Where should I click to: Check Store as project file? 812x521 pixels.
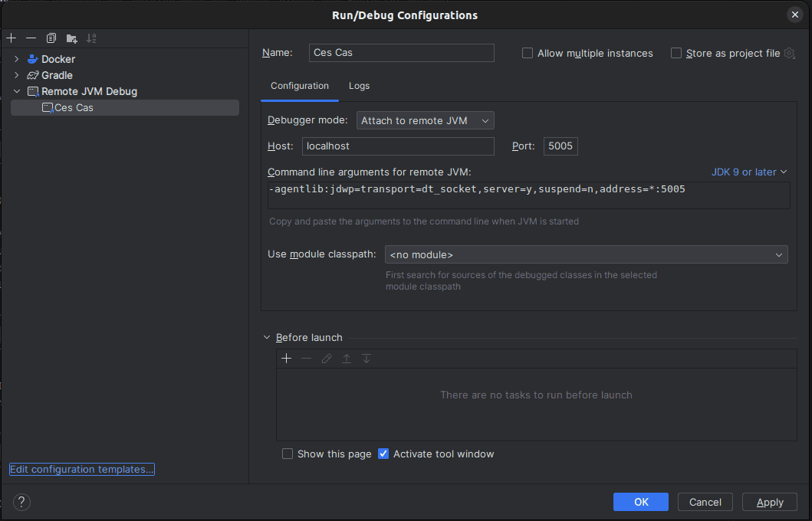tap(676, 53)
